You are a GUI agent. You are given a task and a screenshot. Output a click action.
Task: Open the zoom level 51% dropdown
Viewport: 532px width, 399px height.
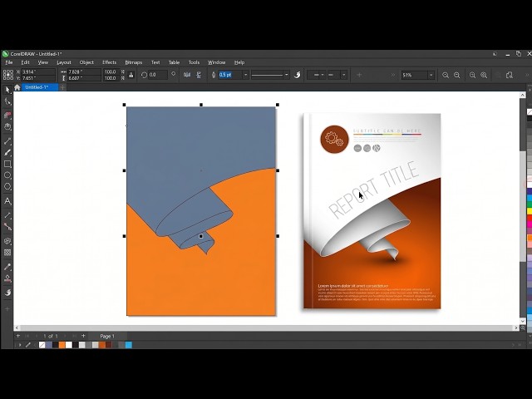431,75
